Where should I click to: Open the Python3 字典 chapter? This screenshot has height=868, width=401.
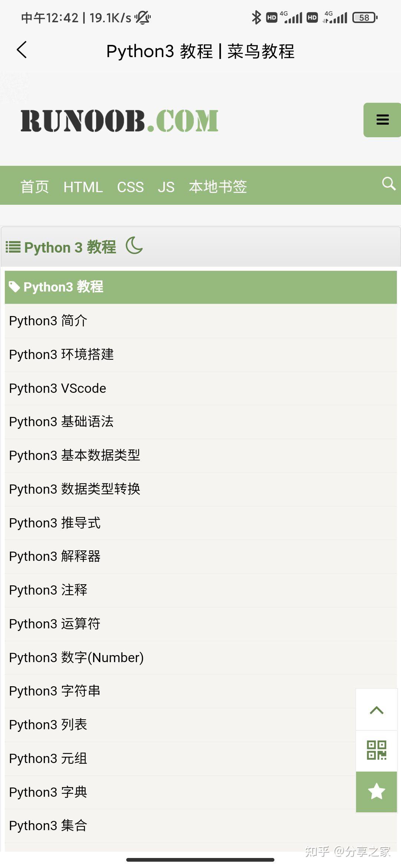(180, 792)
